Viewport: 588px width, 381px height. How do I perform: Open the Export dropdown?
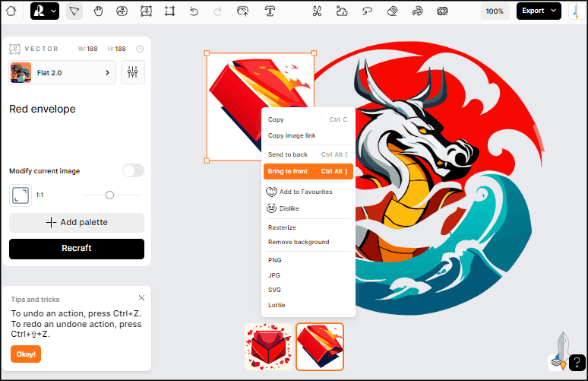click(539, 11)
